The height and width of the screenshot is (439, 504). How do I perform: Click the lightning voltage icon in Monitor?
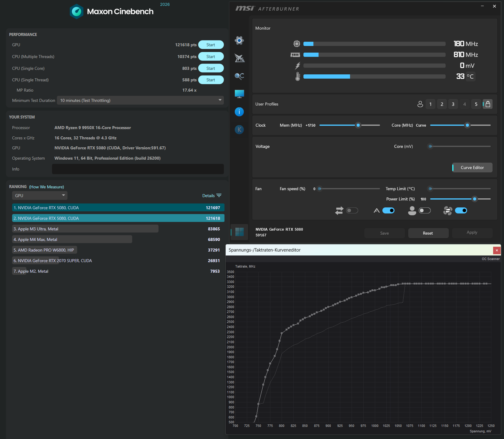coord(298,66)
